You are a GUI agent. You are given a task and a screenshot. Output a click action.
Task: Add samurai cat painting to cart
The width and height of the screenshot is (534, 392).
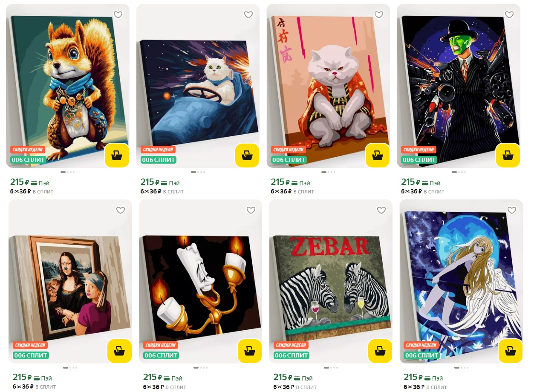coord(378,156)
